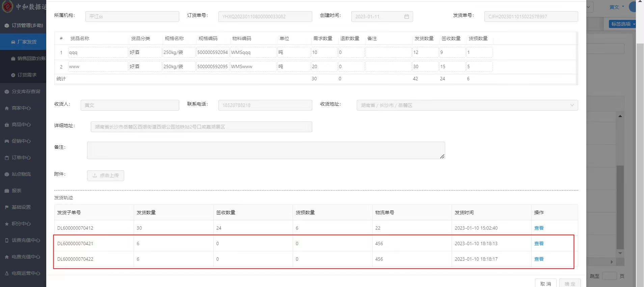Click the 订单中心 sidebar icon

tap(7, 158)
